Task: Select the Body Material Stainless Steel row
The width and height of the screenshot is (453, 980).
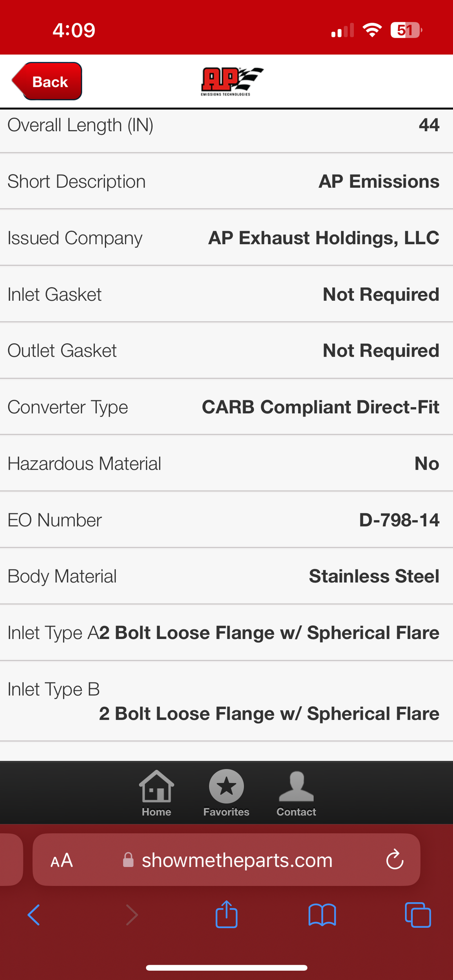Action: click(x=226, y=576)
